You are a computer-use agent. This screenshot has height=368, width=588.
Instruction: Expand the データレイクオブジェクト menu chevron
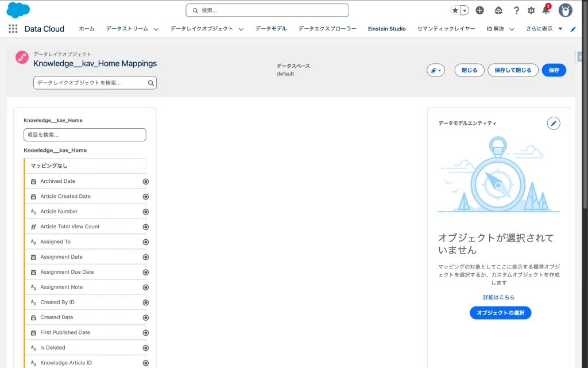tap(241, 29)
